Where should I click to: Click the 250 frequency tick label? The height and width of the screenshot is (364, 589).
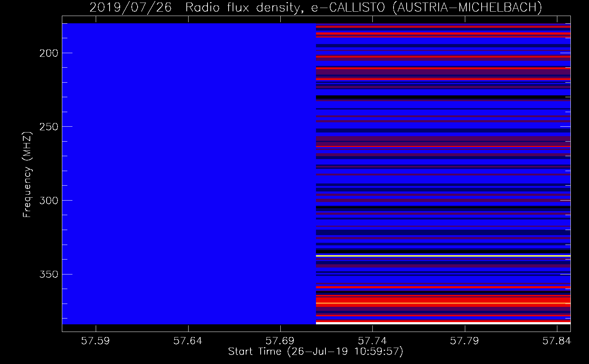click(x=49, y=127)
